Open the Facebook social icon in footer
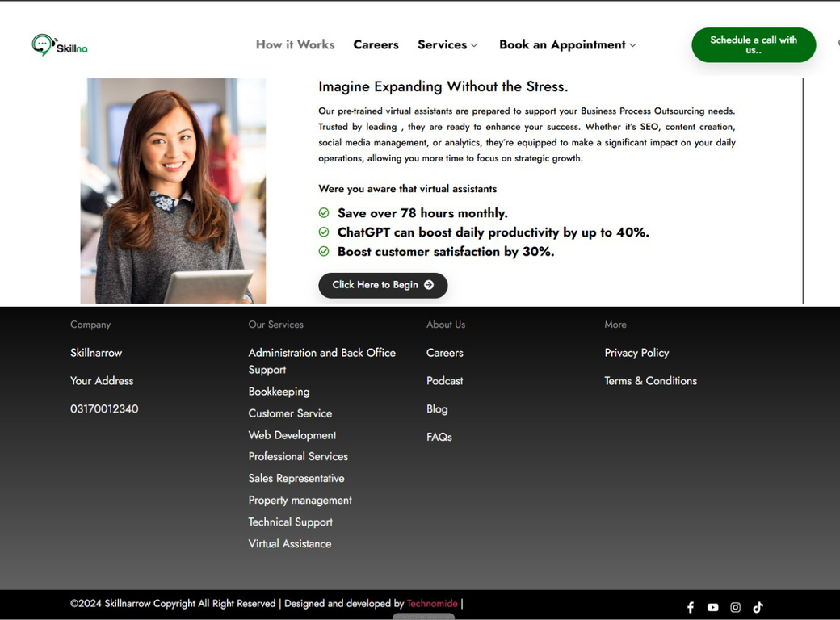The width and height of the screenshot is (840, 620). tap(691, 607)
